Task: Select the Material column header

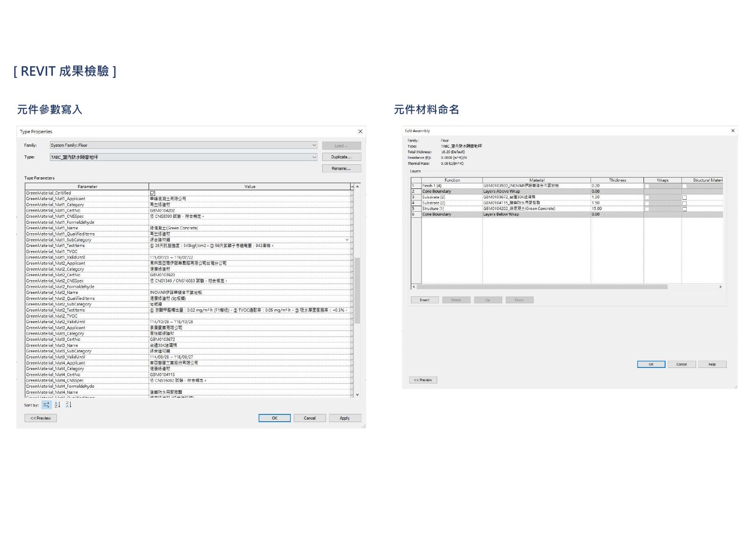Action: tap(537, 180)
